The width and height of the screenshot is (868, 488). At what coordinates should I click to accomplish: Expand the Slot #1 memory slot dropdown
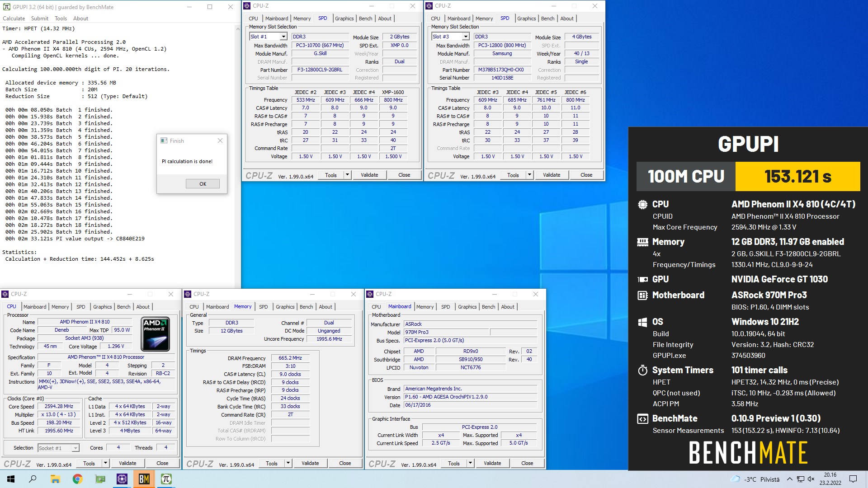[x=283, y=37]
